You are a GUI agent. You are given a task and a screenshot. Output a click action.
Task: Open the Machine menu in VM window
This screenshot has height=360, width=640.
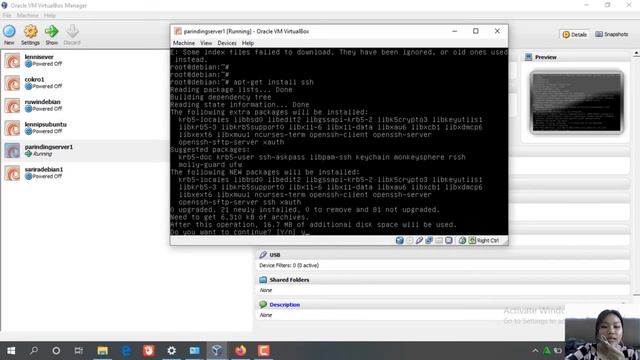point(184,43)
